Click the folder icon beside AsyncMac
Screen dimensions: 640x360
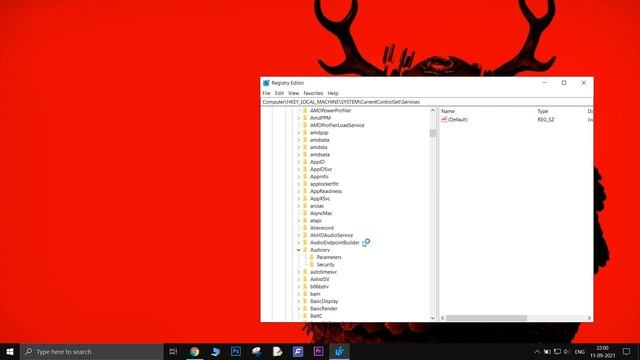coord(305,213)
